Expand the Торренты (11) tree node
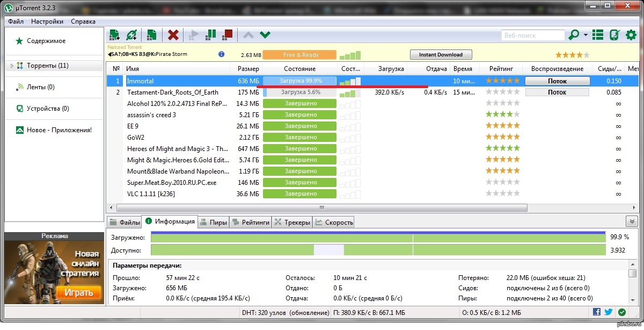Image resolution: width=644 pixels, height=330 pixels. [12, 66]
